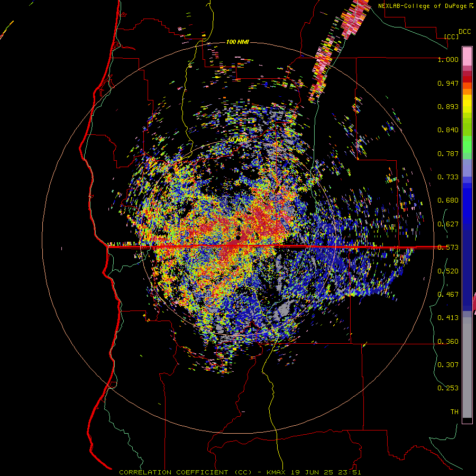Click the black radar site dot at center

239,237
